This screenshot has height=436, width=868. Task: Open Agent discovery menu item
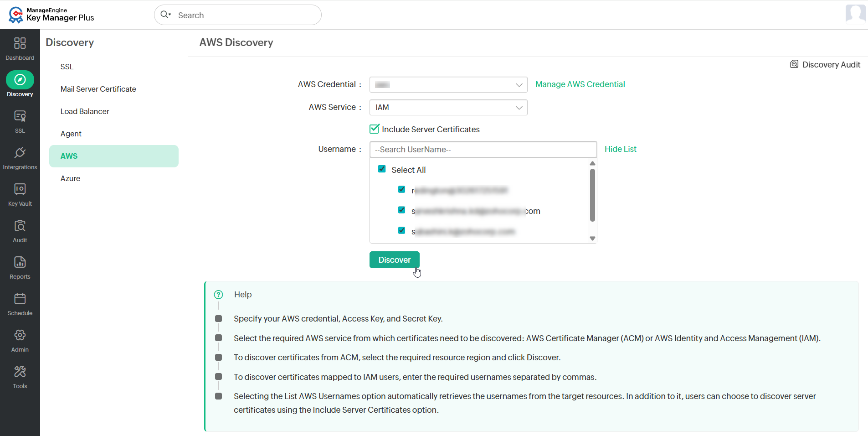[x=114, y=134]
